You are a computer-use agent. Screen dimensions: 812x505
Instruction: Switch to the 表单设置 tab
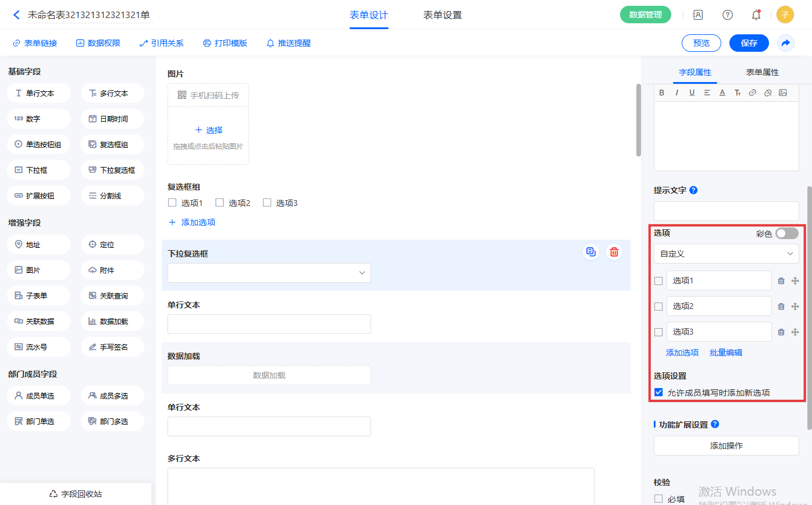click(x=442, y=15)
